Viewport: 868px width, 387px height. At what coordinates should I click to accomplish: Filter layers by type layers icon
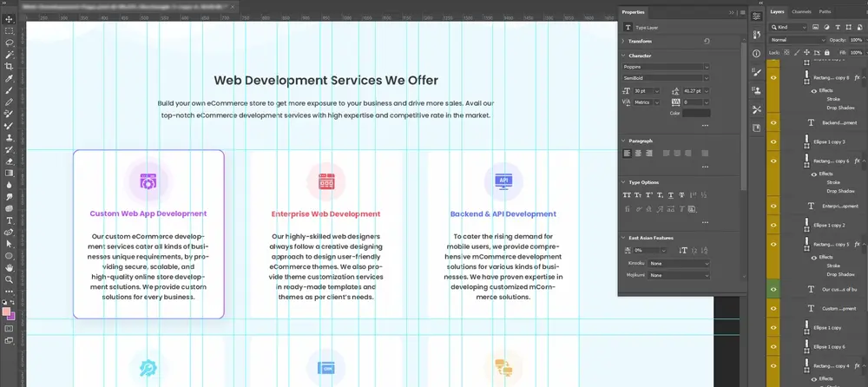point(837,27)
